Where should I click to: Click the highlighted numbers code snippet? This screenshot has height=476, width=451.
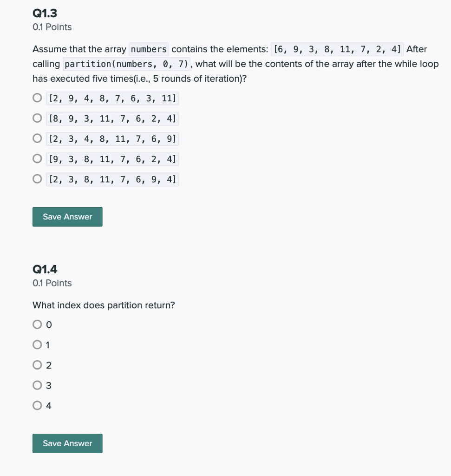149,49
